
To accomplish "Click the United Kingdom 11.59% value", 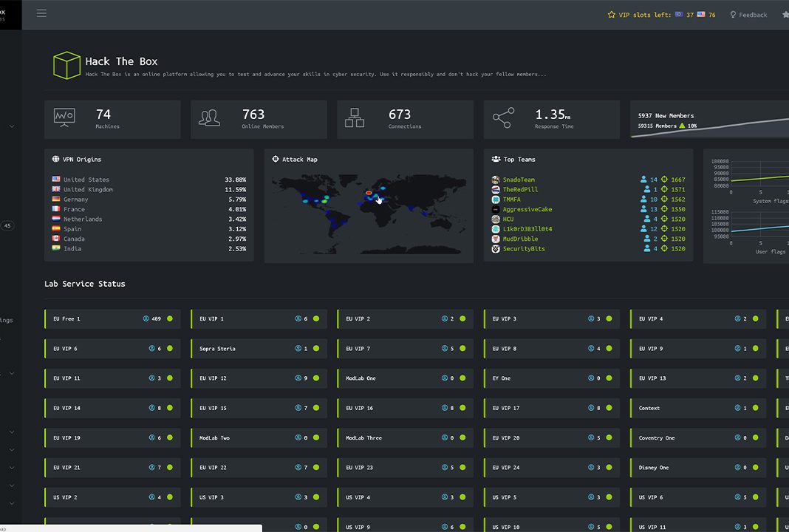I will 236,190.
